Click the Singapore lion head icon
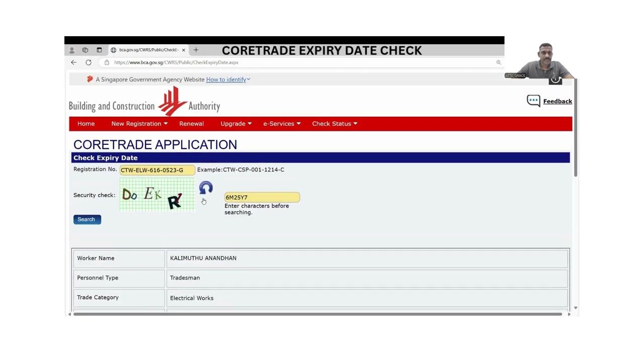This screenshot has height=362, width=644. [90, 79]
